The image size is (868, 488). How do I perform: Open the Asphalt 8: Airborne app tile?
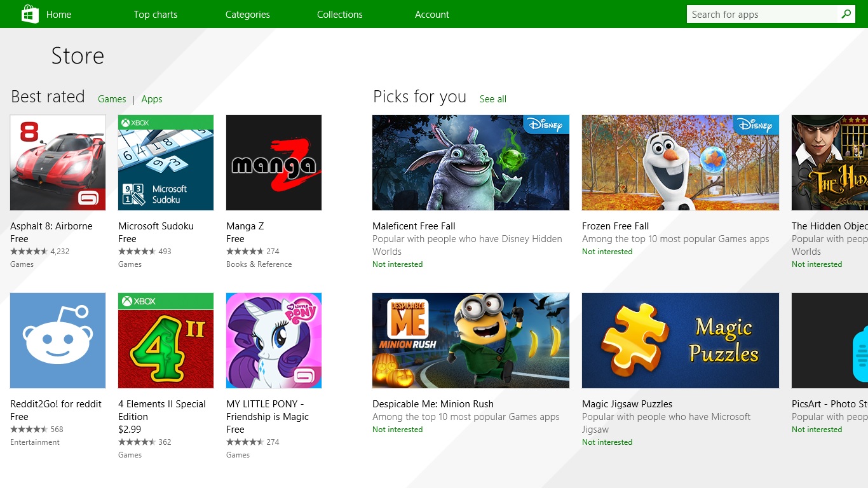click(x=58, y=163)
